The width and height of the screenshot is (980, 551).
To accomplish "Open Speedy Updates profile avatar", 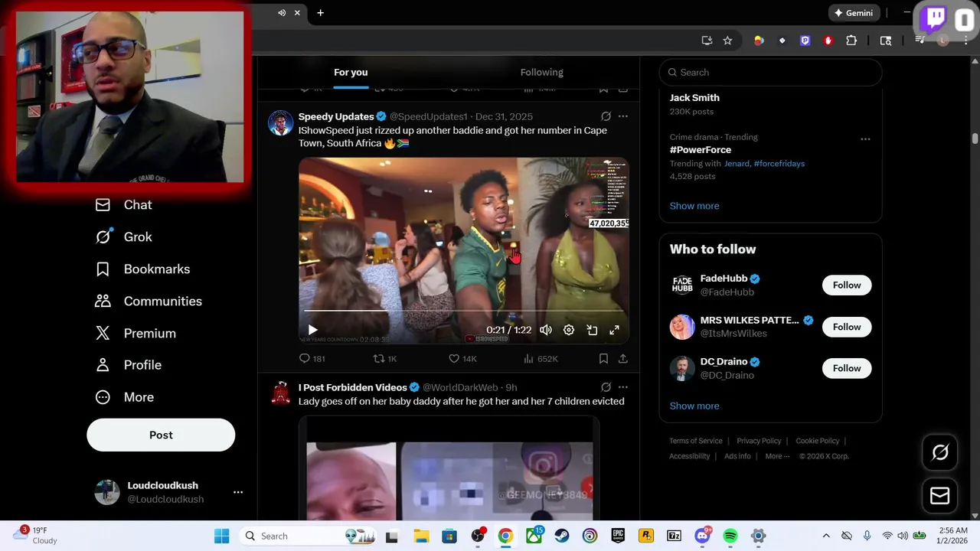I will point(281,122).
